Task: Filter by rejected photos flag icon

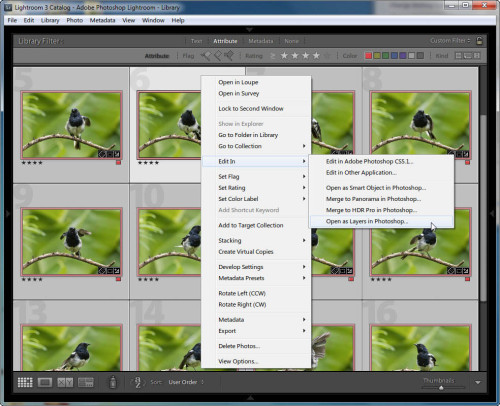Action: click(x=229, y=55)
